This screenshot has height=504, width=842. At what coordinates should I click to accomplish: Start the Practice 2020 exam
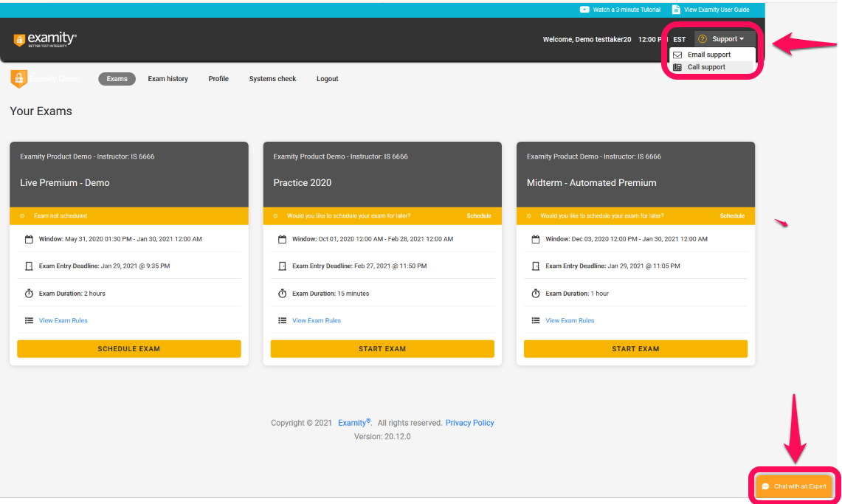tap(382, 349)
